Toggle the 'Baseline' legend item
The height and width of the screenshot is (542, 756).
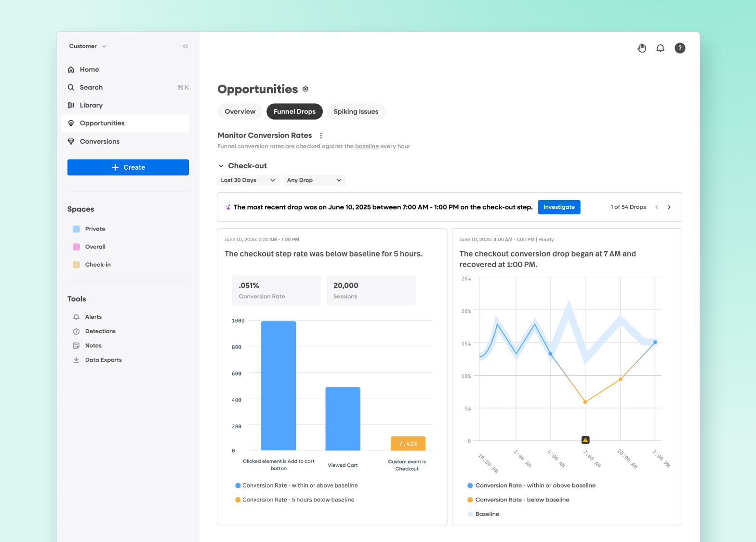coord(483,514)
